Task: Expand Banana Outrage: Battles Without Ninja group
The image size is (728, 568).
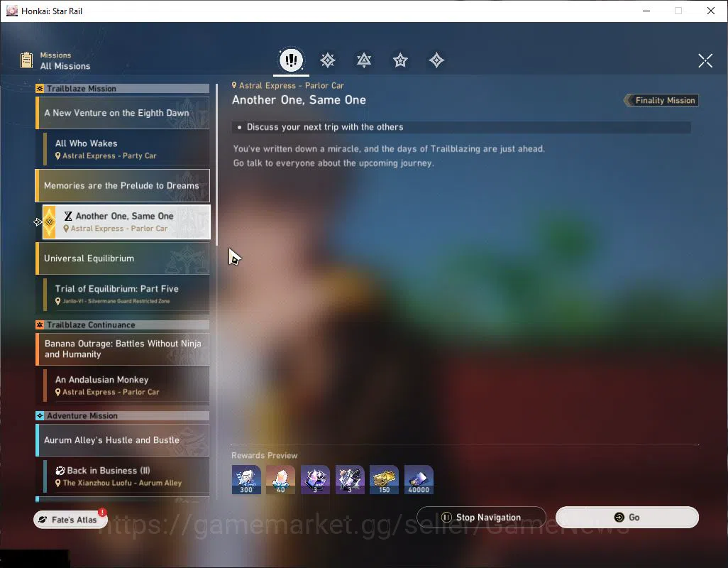Action: click(x=123, y=349)
